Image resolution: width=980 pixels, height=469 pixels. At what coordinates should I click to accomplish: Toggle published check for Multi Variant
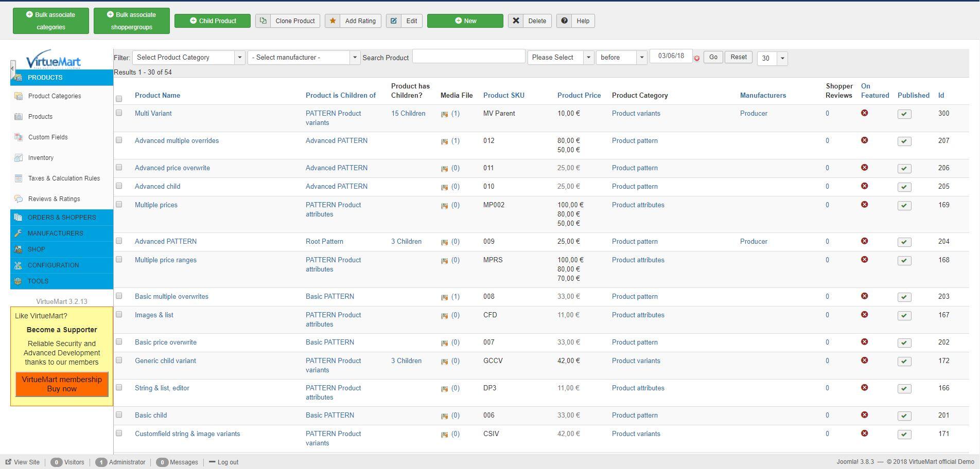[x=904, y=114]
